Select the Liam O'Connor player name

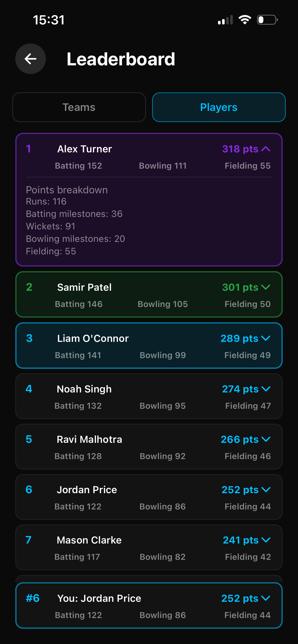coord(93,339)
